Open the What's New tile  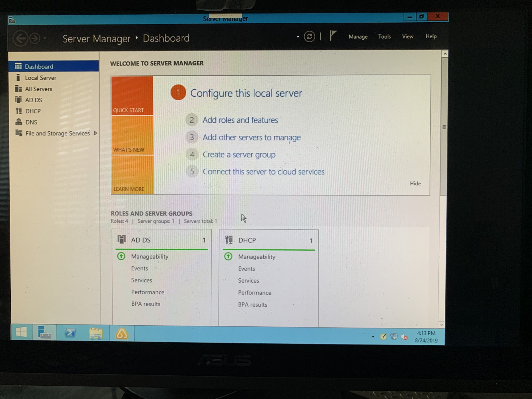[132, 135]
